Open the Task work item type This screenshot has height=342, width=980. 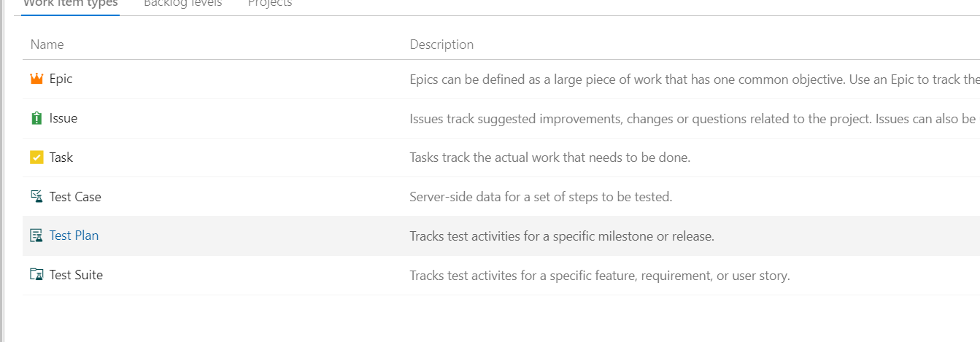[x=61, y=158]
